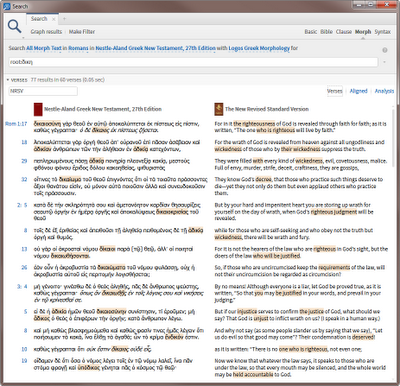The height and width of the screenshot is (386, 400).
Task: Click highlighted 'righteous judgment' in NRSV text
Action: 334,212
